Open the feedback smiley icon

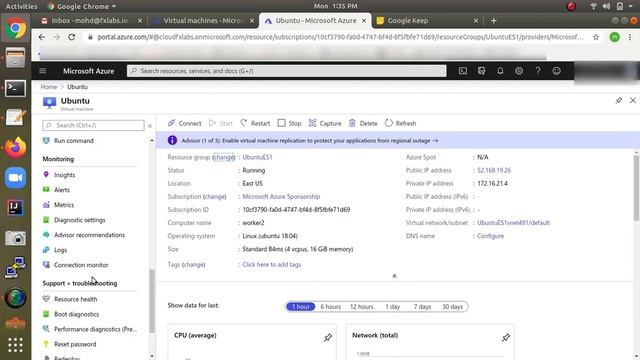click(x=556, y=71)
